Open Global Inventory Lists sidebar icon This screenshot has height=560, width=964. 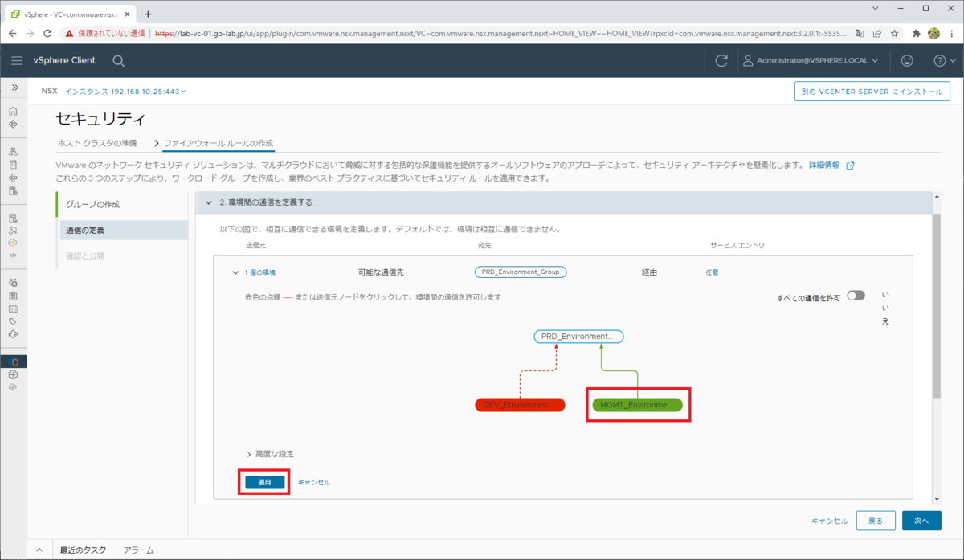click(x=13, y=190)
